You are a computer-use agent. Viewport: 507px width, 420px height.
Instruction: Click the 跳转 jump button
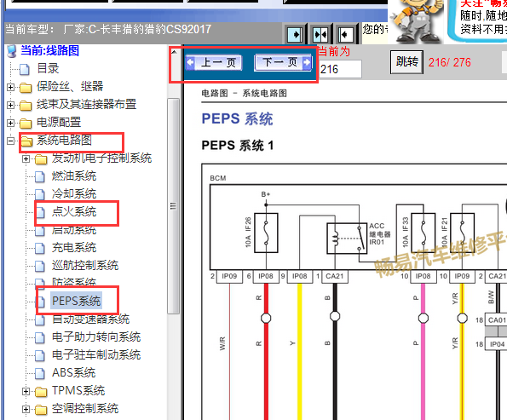(406, 62)
